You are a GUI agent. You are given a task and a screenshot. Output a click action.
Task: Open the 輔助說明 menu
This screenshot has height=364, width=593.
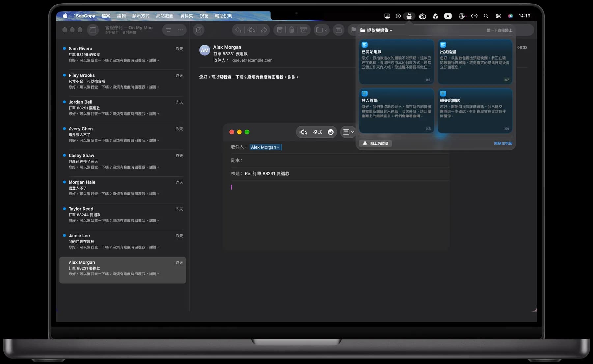pyautogui.click(x=223, y=16)
